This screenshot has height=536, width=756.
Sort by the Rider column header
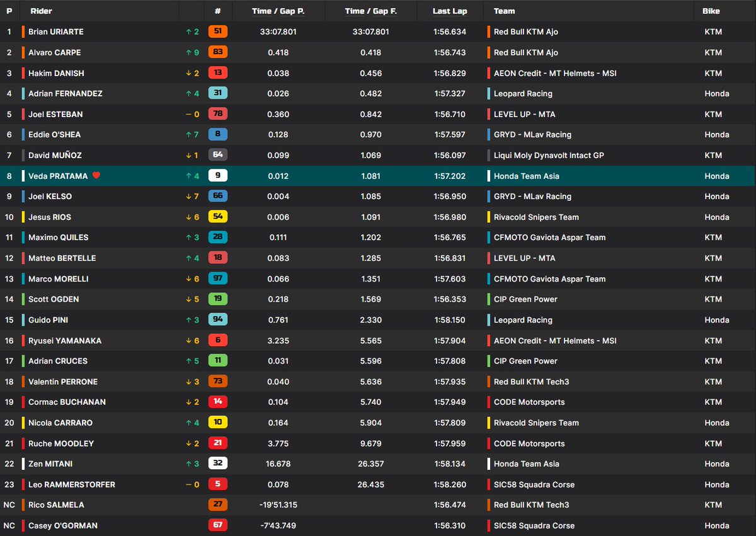pyautogui.click(x=42, y=11)
